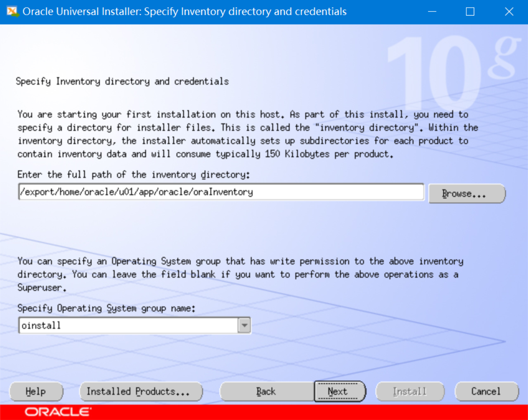Click the label 'Enter the full path of the inventory directory:'
The height and width of the screenshot is (420, 528).
coord(133,175)
